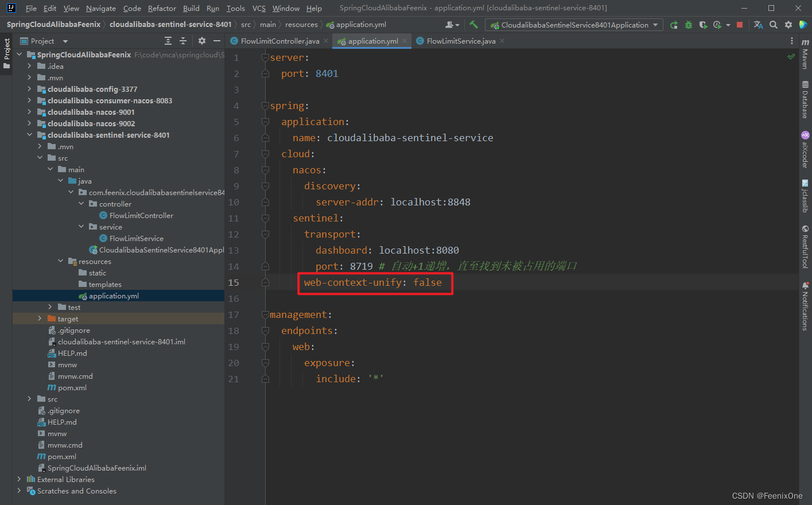
Task: Collapse the cloudalibaba-sentinel-service-8401 folder
Action: click(x=29, y=135)
